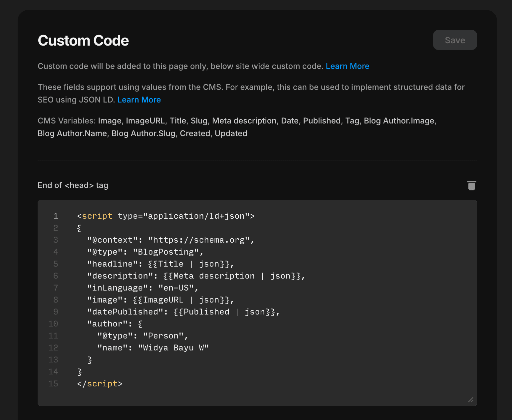The height and width of the screenshot is (420, 512).
Task: Select the datePublished line in the script
Action: 183,312
